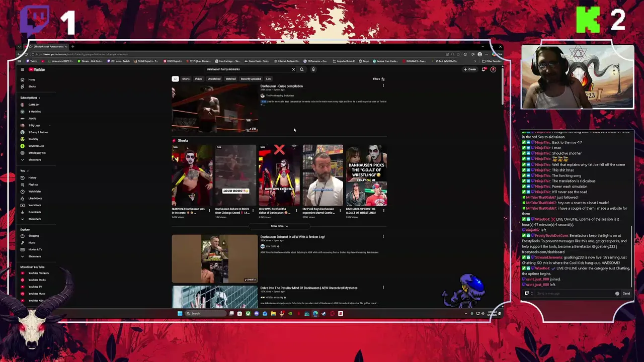Go to Home in YouTube sidebar
This screenshot has height=362, width=644.
[32, 79]
